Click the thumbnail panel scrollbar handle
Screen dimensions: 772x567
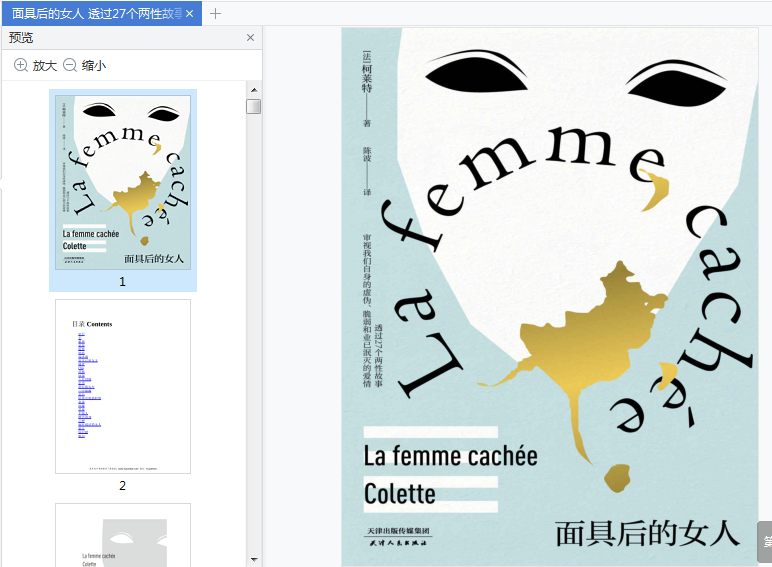point(254,106)
